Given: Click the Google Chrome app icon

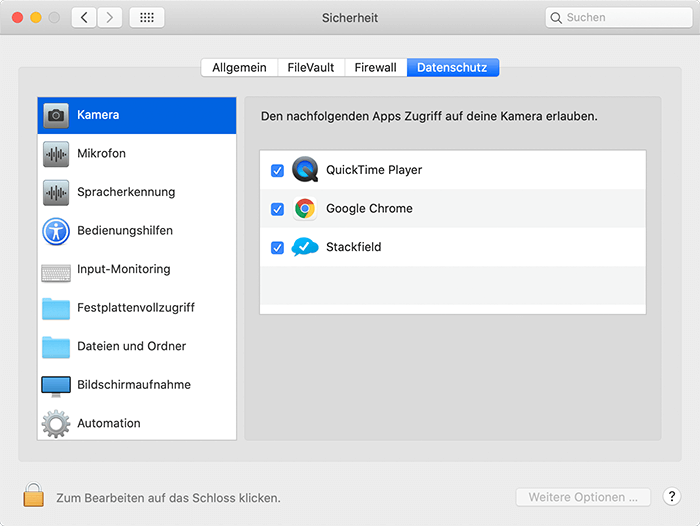Looking at the screenshot, I should click(x=305, y=208).
